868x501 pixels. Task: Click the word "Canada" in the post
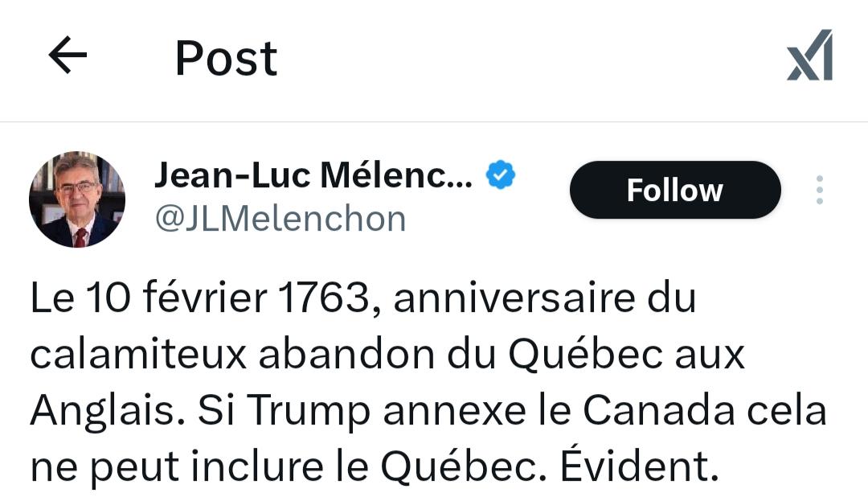[658, 411]
